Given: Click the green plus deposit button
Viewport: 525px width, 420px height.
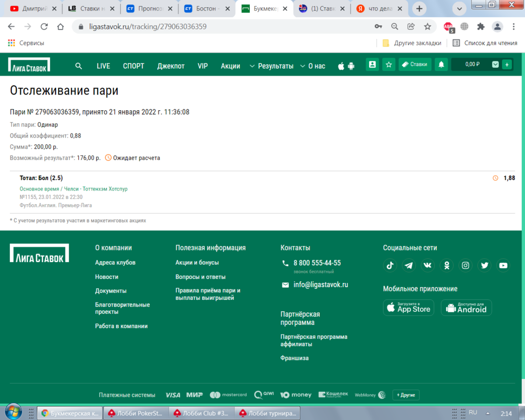Looking at the screenshot, I should tap(507, 64).
